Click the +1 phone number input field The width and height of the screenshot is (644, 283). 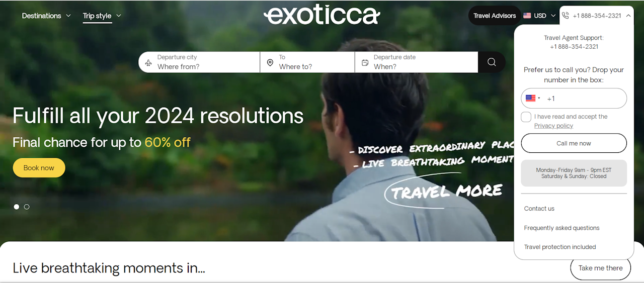tap(584, 99)
